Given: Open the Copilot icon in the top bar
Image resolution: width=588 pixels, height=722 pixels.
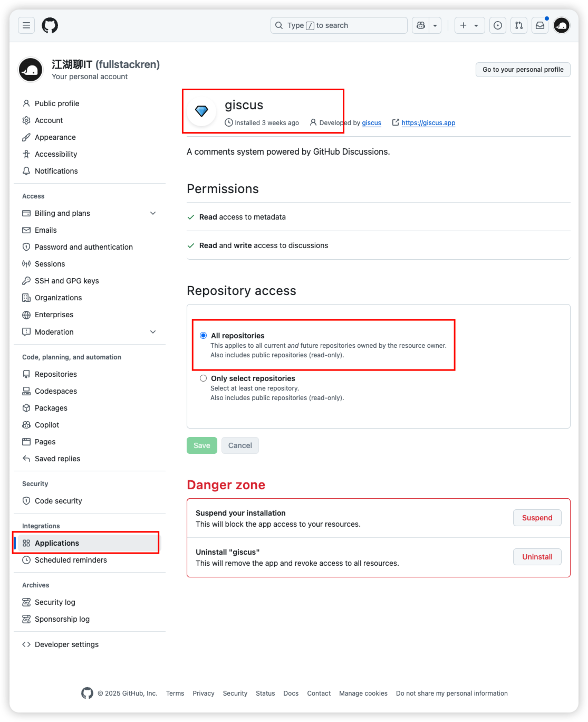Looking at the screenshot, I should 421,25.
